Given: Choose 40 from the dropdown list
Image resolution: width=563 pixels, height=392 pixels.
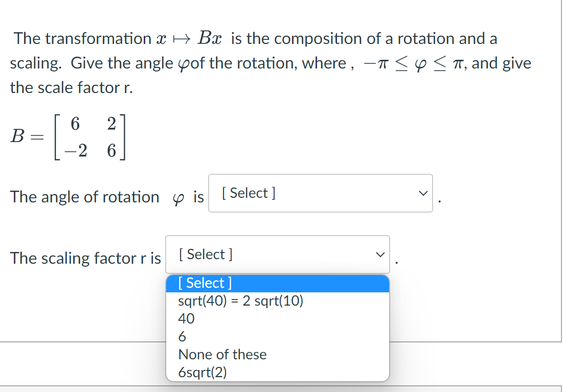Looking at the screenshot, I should [186, 318].
